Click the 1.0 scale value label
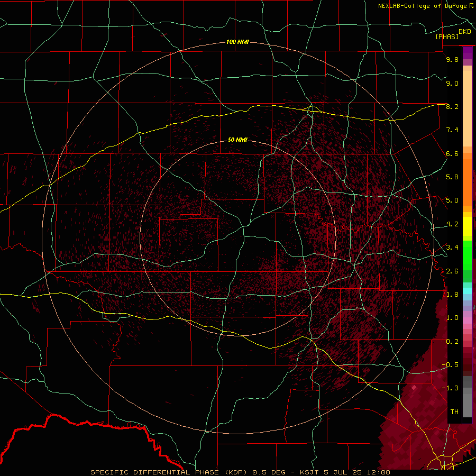Viewport: 476px width, 476px height. point(452,318)
